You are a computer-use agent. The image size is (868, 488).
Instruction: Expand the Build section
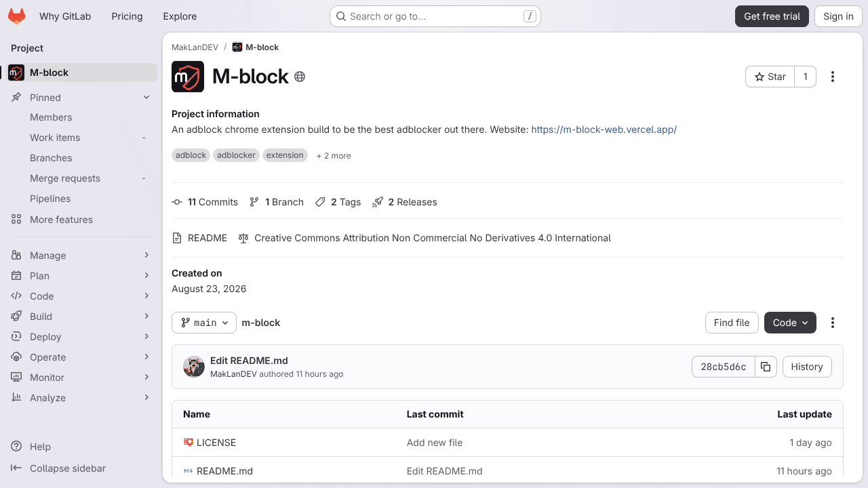click(146, 317)
